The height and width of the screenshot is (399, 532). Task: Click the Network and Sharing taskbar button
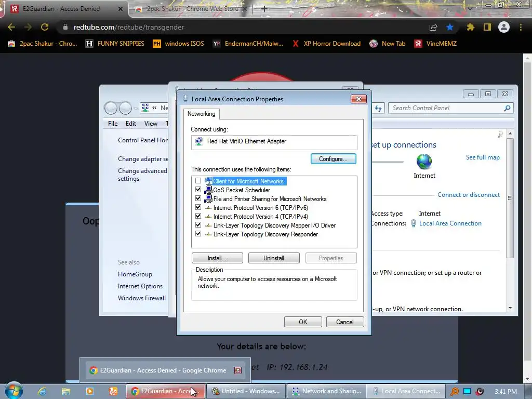[326, 391]
